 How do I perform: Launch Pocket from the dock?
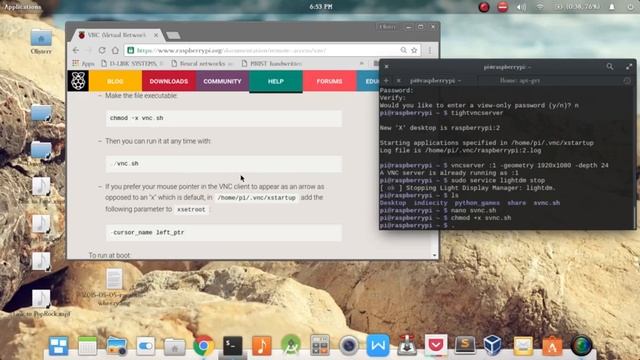click(x=436, y=345)
